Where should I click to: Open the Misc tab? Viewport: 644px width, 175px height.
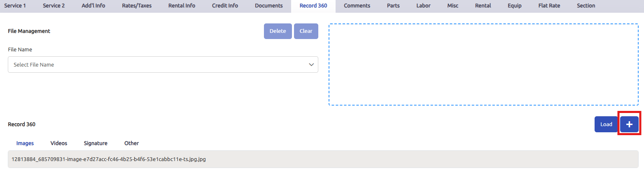(453, 6)
